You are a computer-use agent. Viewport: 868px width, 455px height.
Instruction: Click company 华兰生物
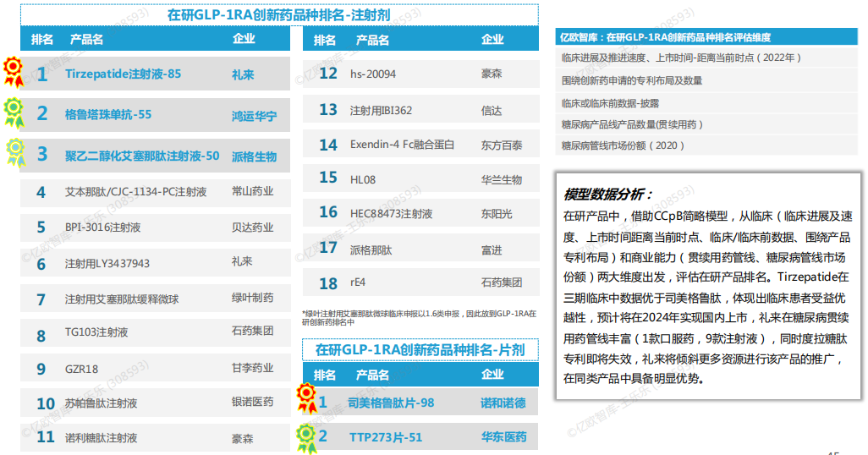tap(502, 180)
